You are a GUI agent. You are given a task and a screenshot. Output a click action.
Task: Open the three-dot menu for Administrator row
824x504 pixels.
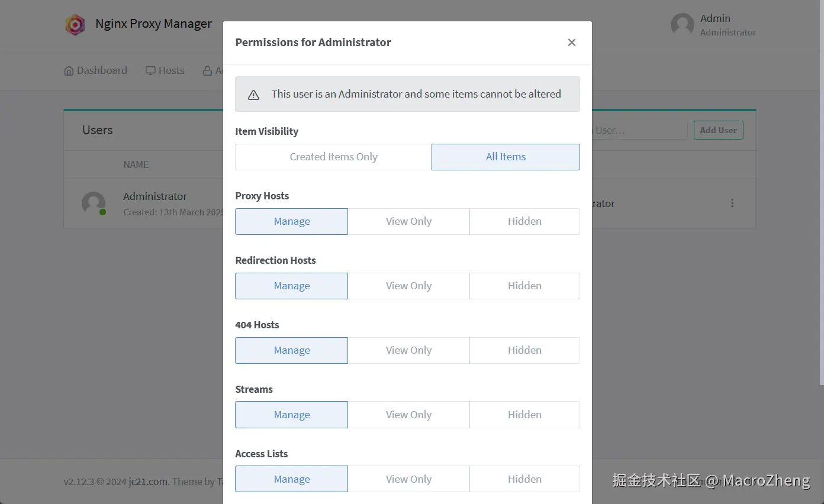click(x=732, y=203)
